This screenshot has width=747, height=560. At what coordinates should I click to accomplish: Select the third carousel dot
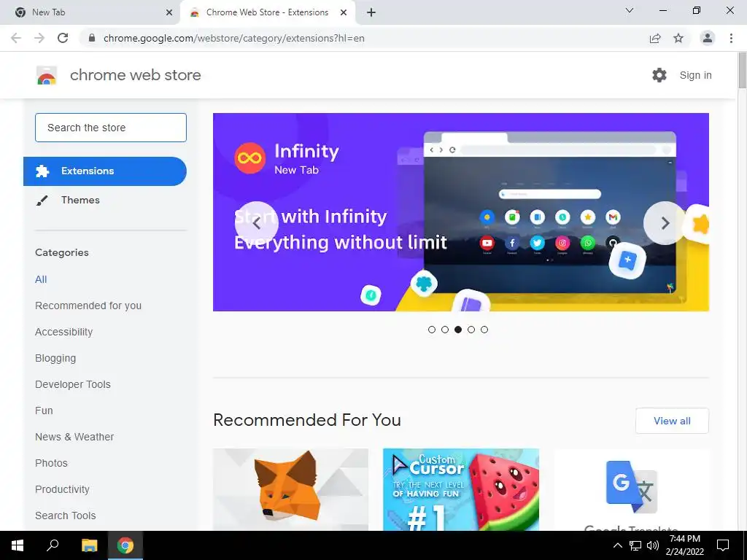458,330
